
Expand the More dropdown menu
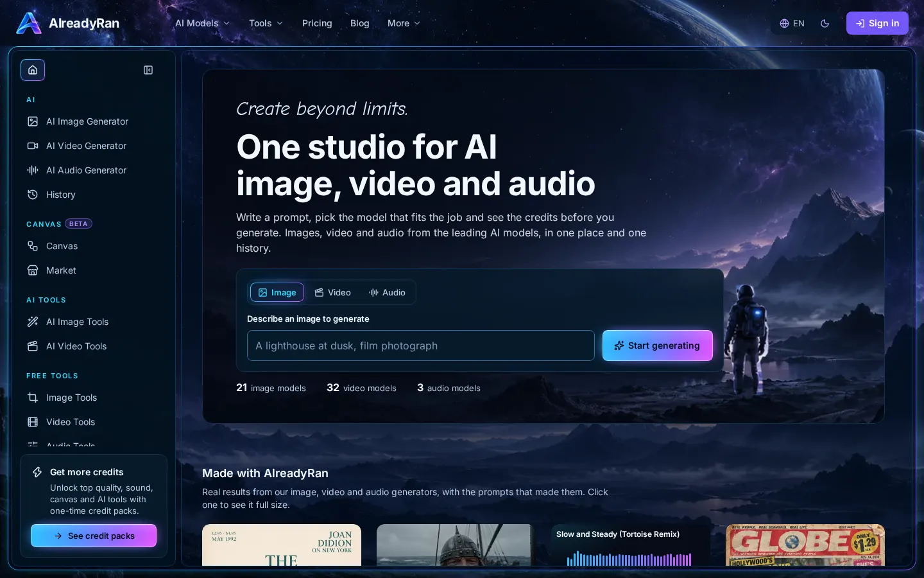(404, 23)
